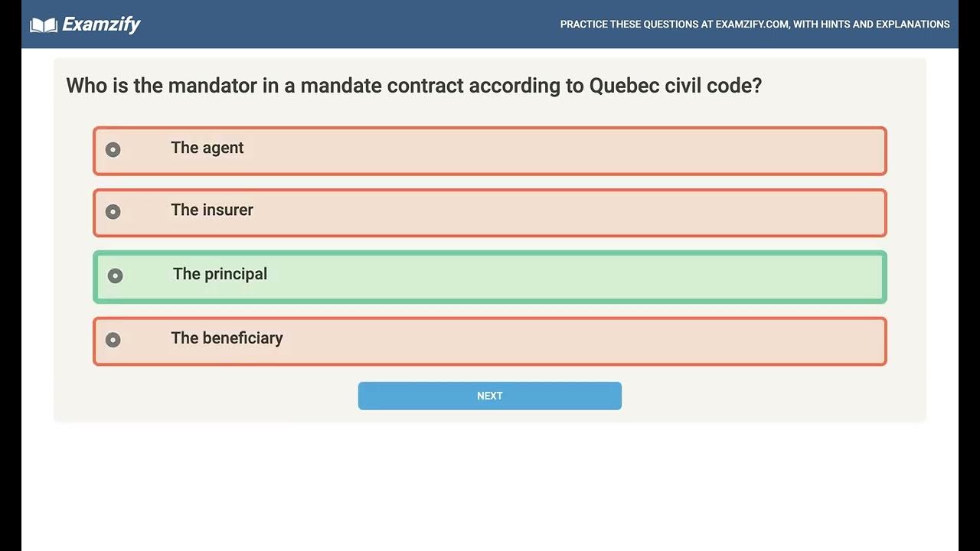Select the radio button beside The beneficiary
Image resolution: width=980 pixels, height=551 pixels.
pyautogui.click(x=113, y=339)
